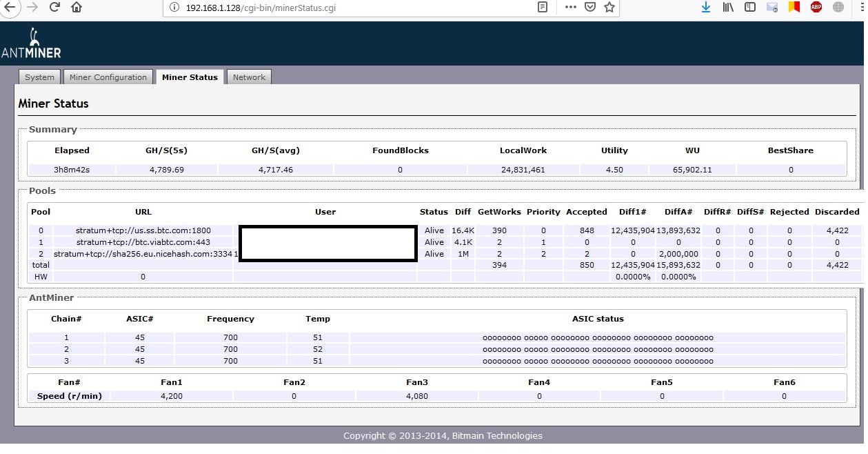Reload the miner status page
This screenshot has width=868, height=454.
pos(54,7)
